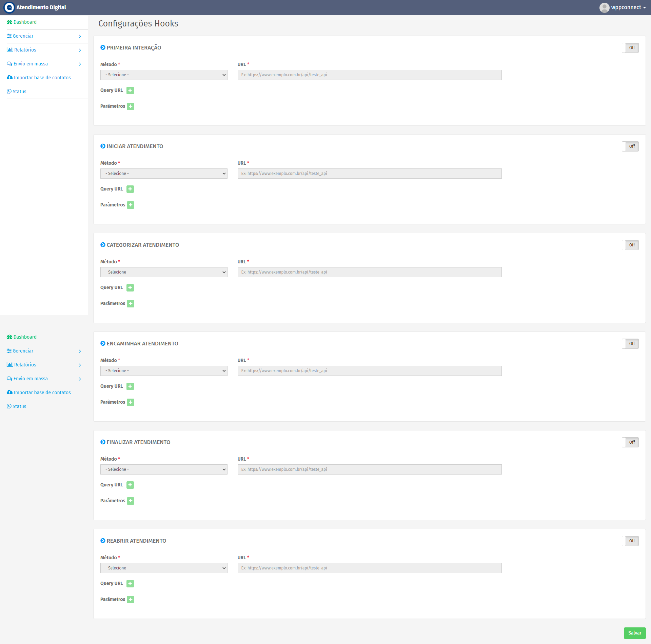The image size is (651, 644).
Task: Add Query URL in Iniciar Atendimento section
Action: (x=130, y=189)
